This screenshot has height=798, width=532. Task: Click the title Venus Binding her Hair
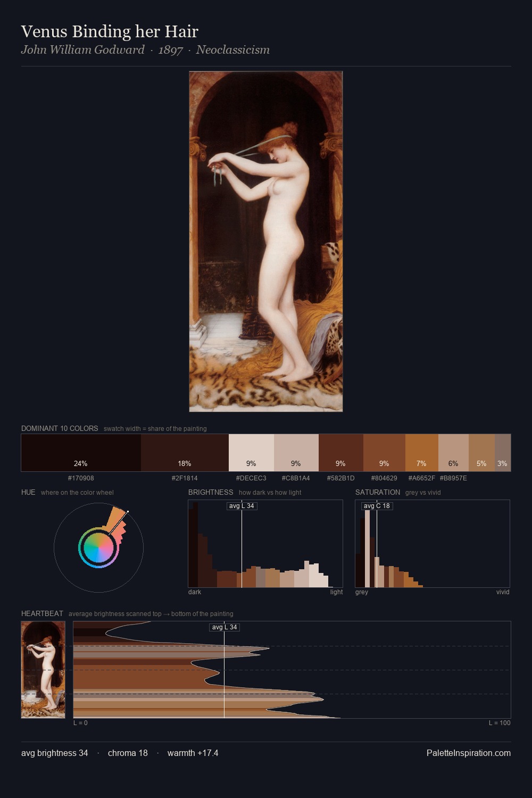110,31
